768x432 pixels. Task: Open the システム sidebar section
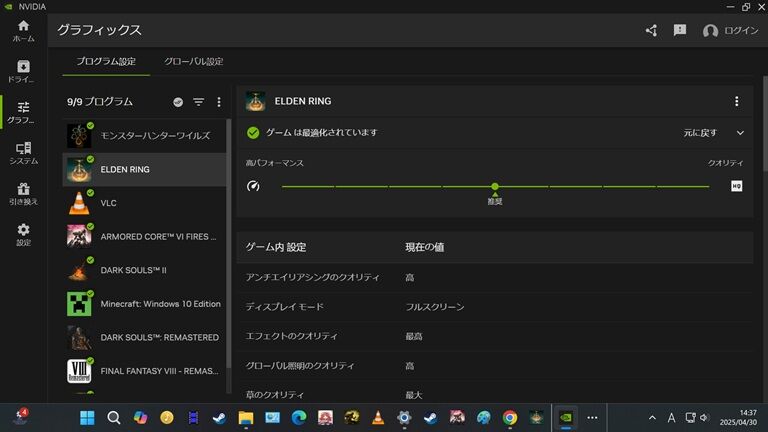coord(24,153)
